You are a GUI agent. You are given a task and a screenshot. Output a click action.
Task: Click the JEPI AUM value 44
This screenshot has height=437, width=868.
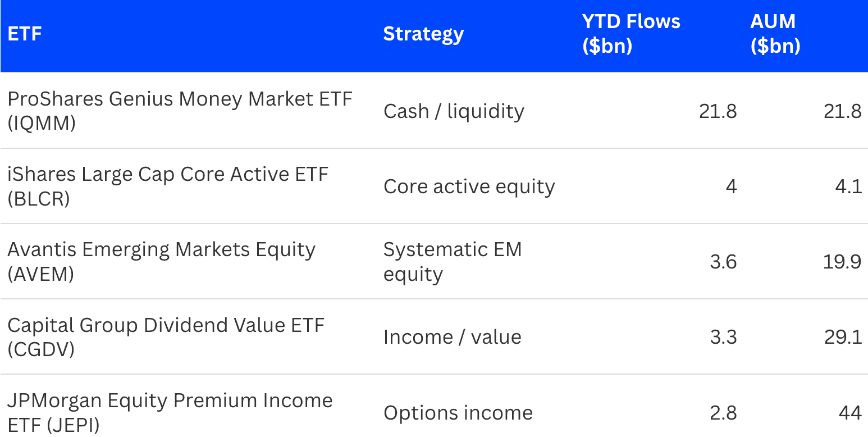(849, 412)
